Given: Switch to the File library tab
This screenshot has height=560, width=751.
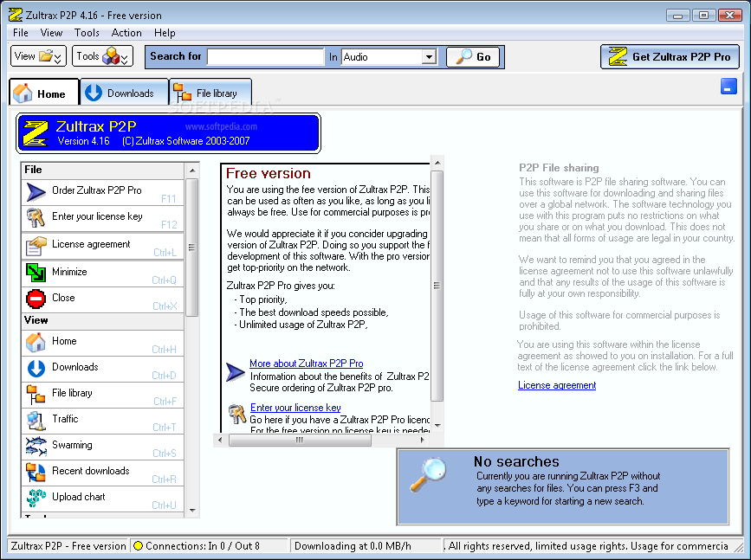Looking at the screenshot, I should 210,93.
